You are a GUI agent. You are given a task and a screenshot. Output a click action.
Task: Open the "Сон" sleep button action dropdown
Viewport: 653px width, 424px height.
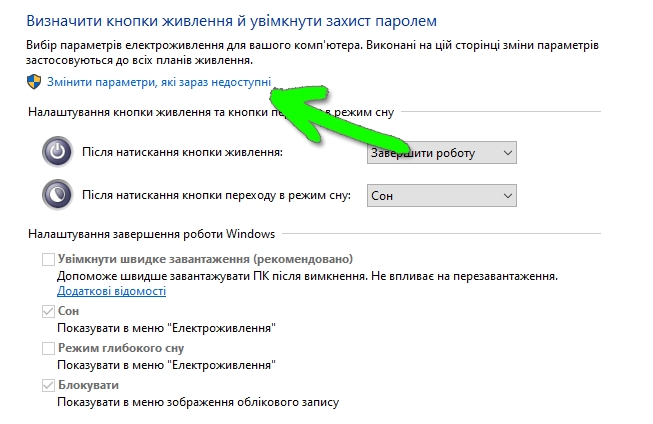(441, 195)
